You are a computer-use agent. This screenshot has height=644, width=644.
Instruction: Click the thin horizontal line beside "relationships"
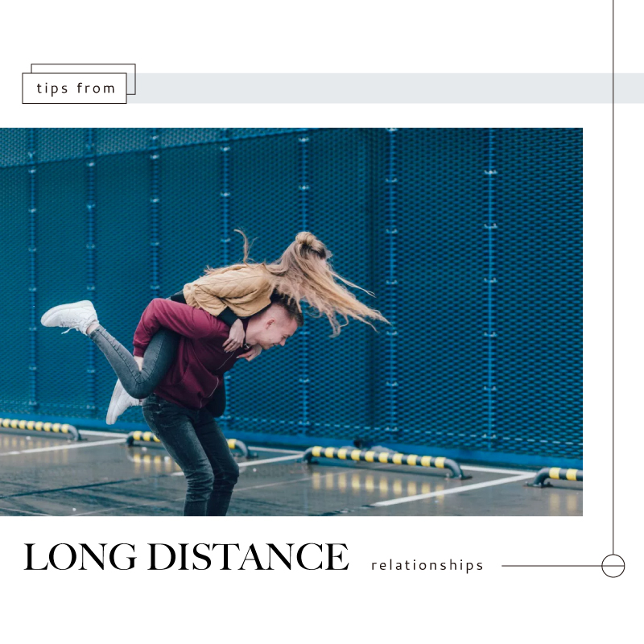[551, 566]
